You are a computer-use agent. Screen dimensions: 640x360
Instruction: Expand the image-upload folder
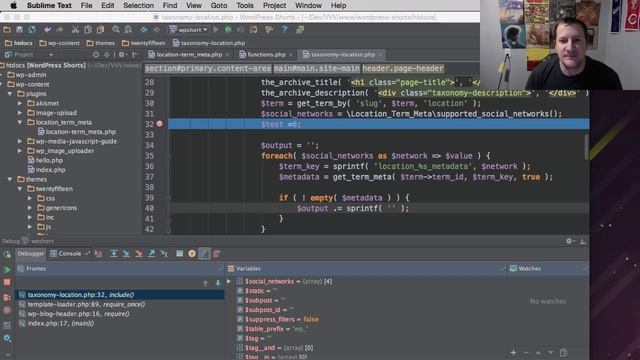20,113
